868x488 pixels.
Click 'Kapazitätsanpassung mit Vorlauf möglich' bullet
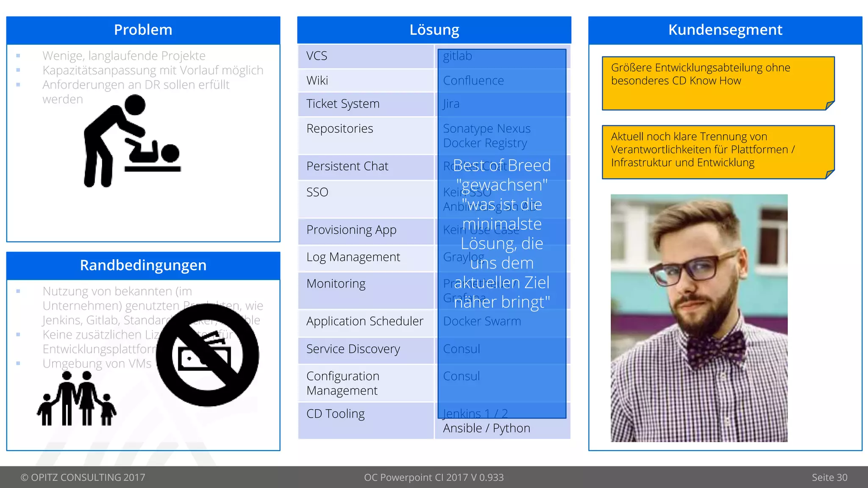(x=153, y=70)
